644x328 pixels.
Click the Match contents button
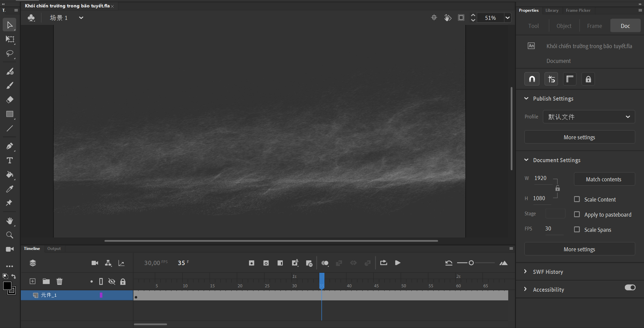pos(604,179)
